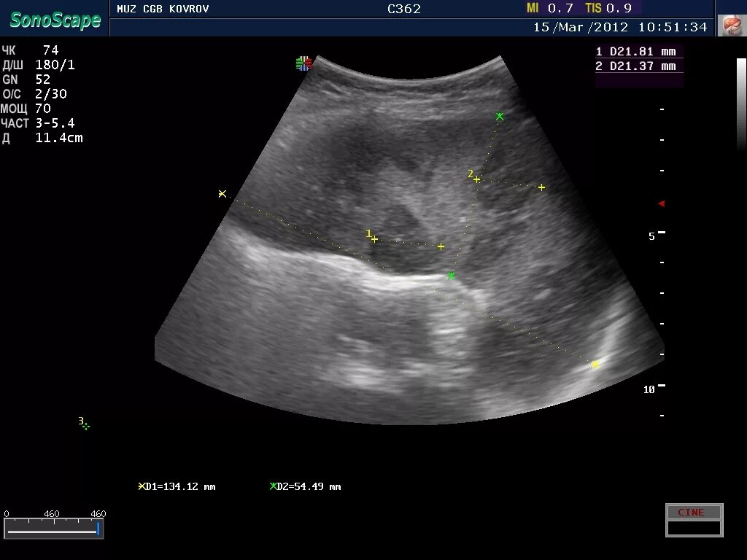Click the 10:51:34 time display

click(x=672, y=27)
